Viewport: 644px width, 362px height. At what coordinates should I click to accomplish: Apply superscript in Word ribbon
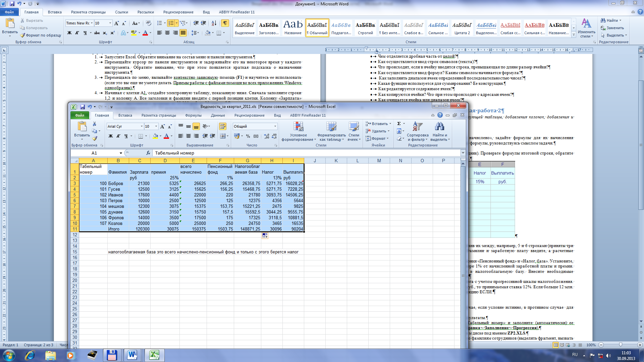[x=112, y=33]
